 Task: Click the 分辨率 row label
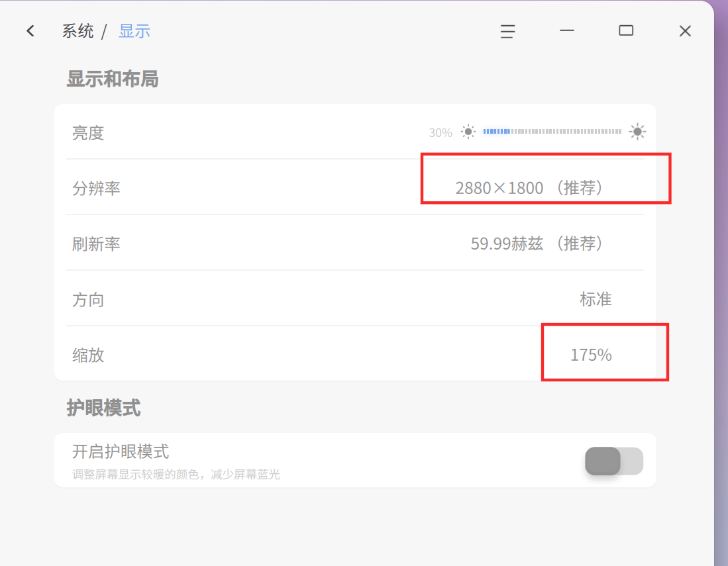tap(96, 189)
